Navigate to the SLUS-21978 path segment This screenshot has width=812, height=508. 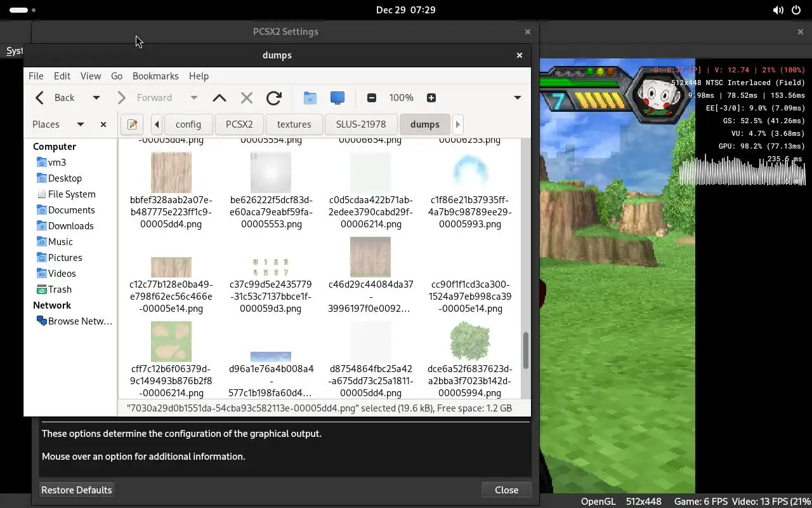click(361, 124)
